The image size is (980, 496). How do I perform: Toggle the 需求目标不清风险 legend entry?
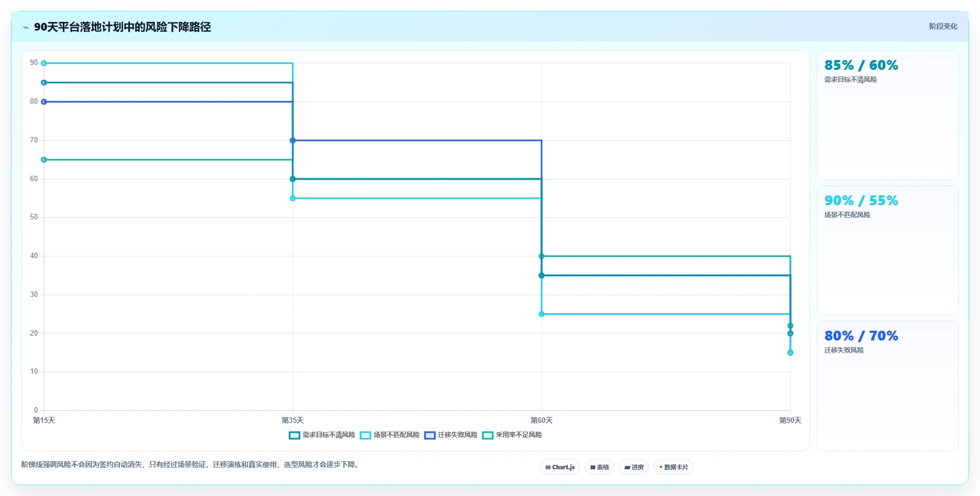(x=322, y=435)
